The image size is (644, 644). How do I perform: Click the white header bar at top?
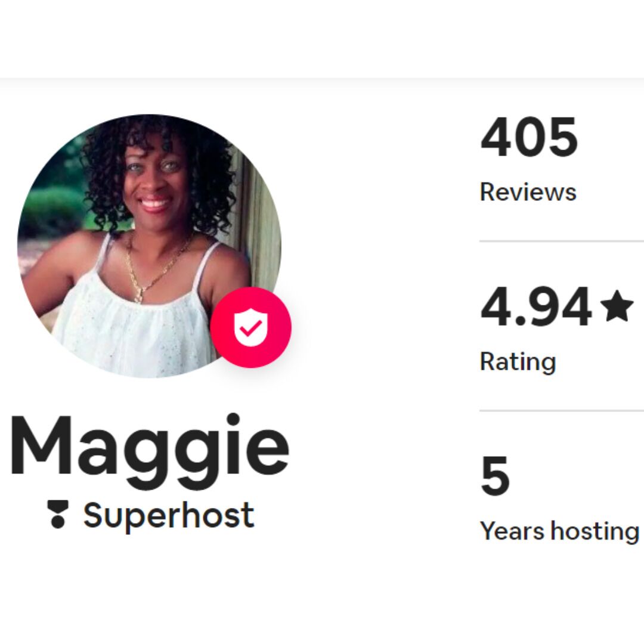(x=322, y=39)
